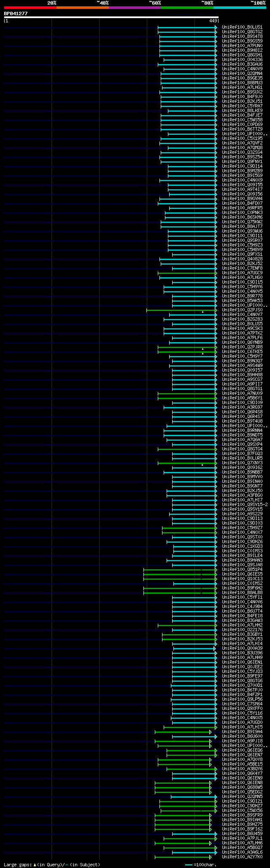Select the UniRef100_C5X195 label
The width and height of the screenshot is (270, 868).
pyautogui.click(x=242, y=138)
